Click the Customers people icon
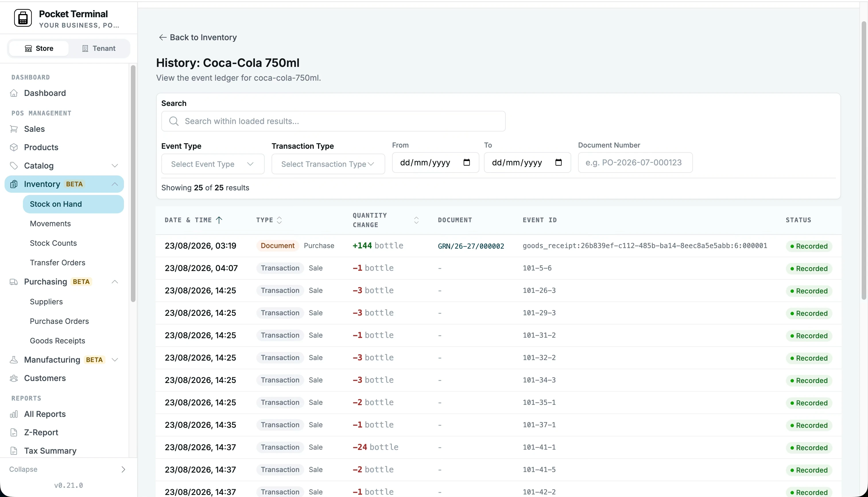The width and height of the screenshot is (868, 497). [x=14, y=378]
